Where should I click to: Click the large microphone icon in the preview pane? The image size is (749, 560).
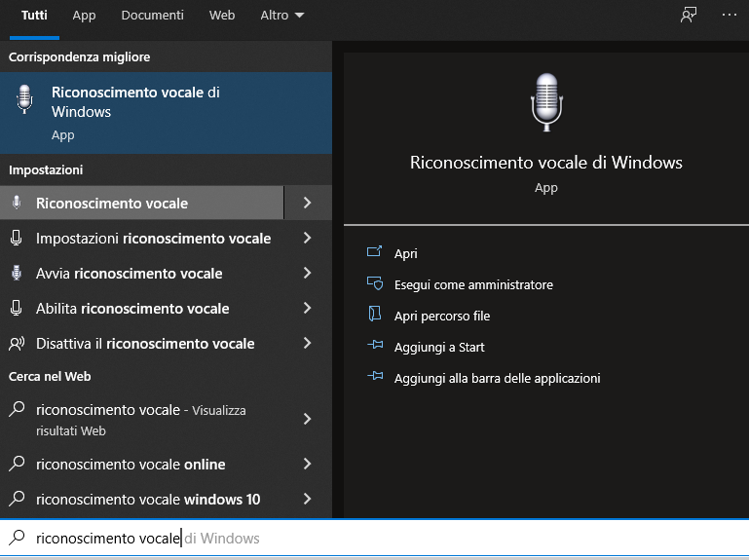[x=546, y=102]
